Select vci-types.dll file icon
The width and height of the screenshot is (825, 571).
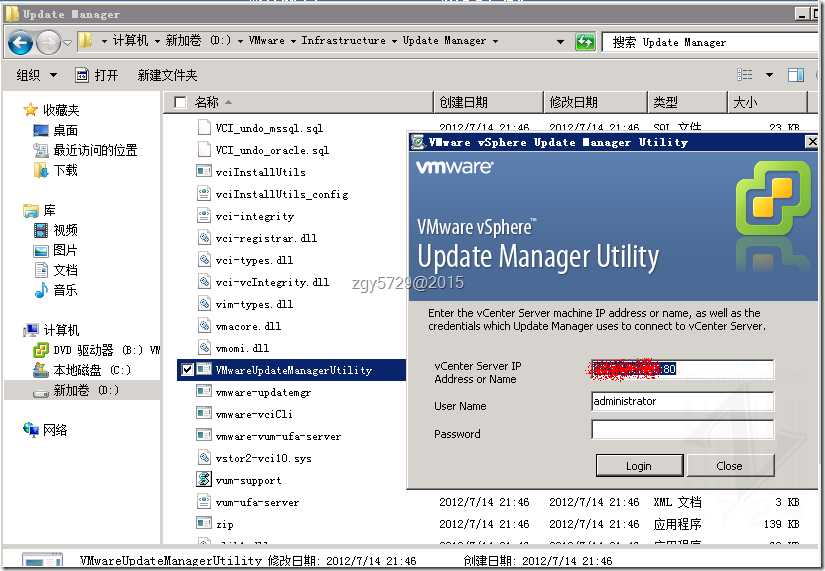204,259
